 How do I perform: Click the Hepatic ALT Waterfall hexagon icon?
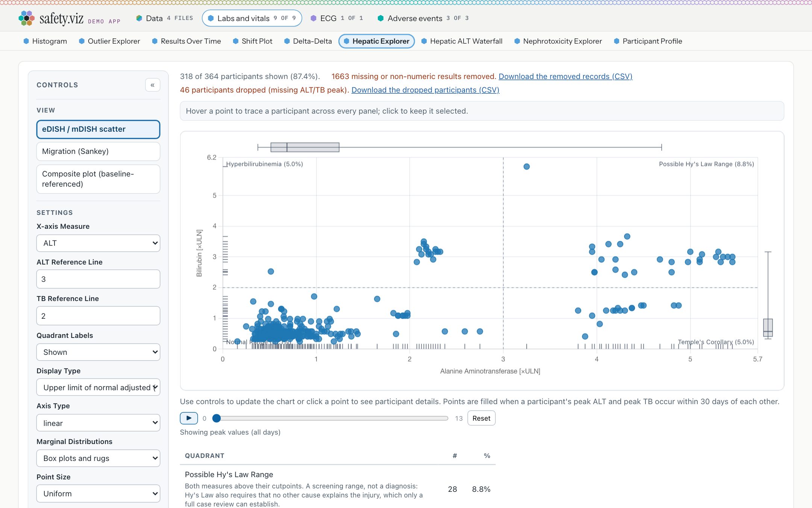(424, 41)
